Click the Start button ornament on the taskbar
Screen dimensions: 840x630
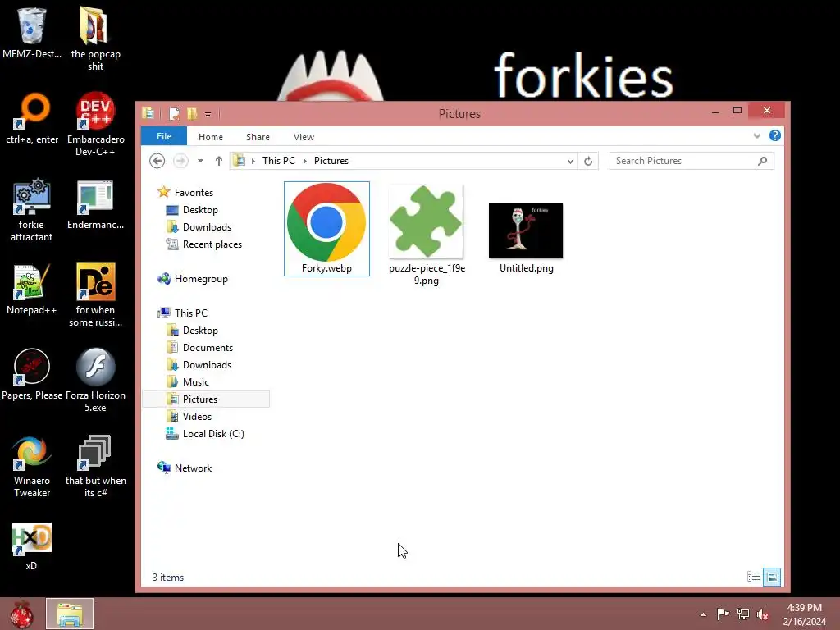pos(22,614)
